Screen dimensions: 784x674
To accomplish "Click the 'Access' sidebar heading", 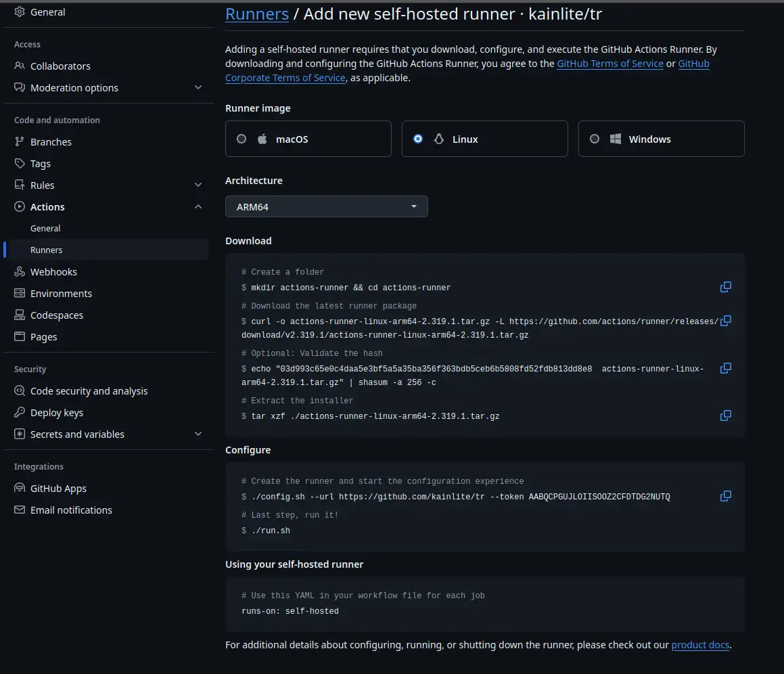I will pyautogui.click(x=27, y=44).
